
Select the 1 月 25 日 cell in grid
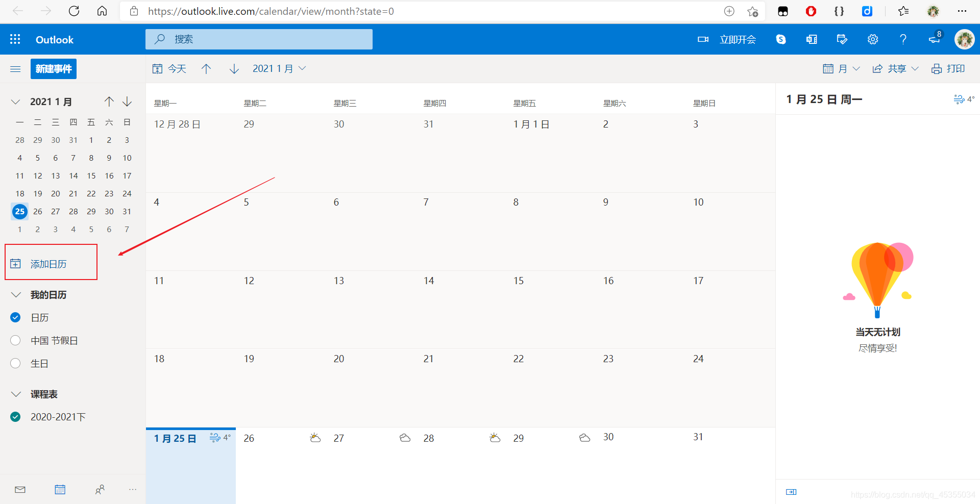tap(191, 465)
